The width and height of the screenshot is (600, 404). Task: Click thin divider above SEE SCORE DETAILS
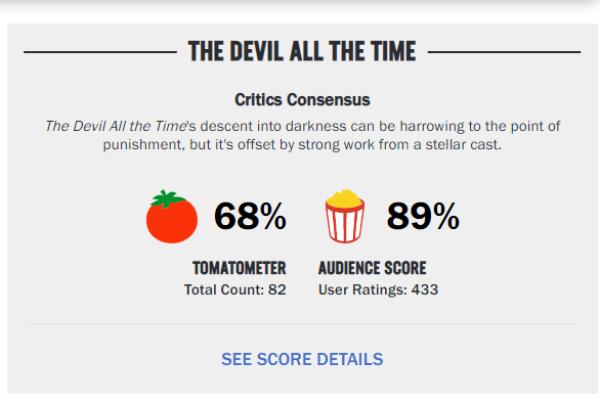(302, 323)
